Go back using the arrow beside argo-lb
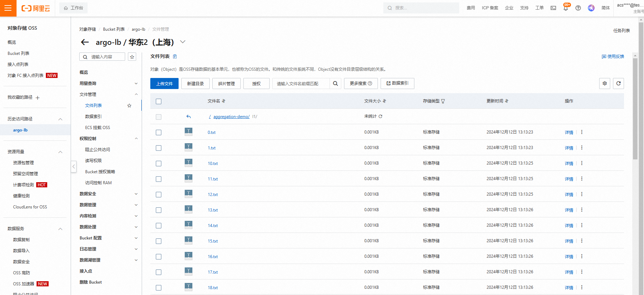 tap(85, 42)
